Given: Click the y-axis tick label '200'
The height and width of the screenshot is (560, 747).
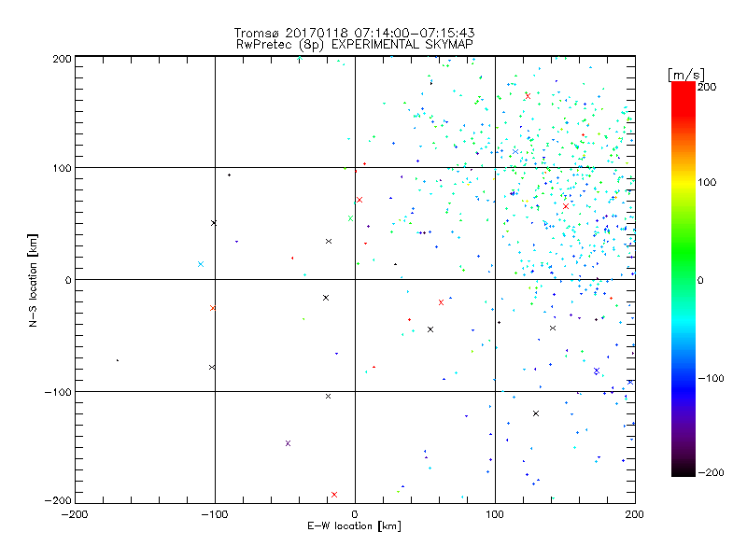Looking at the screenshot, I should 63,59.
